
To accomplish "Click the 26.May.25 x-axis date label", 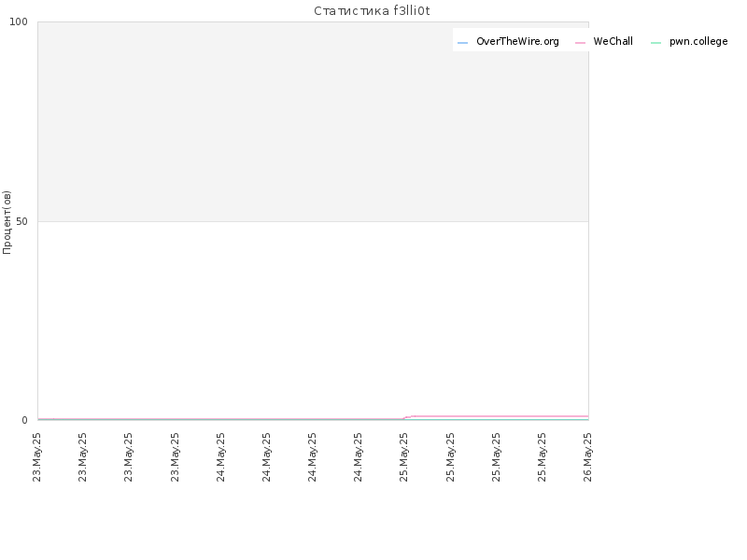I will tap(587, 457).
